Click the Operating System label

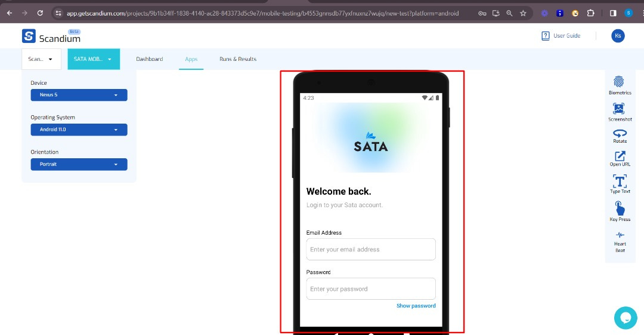coord(52,117)
